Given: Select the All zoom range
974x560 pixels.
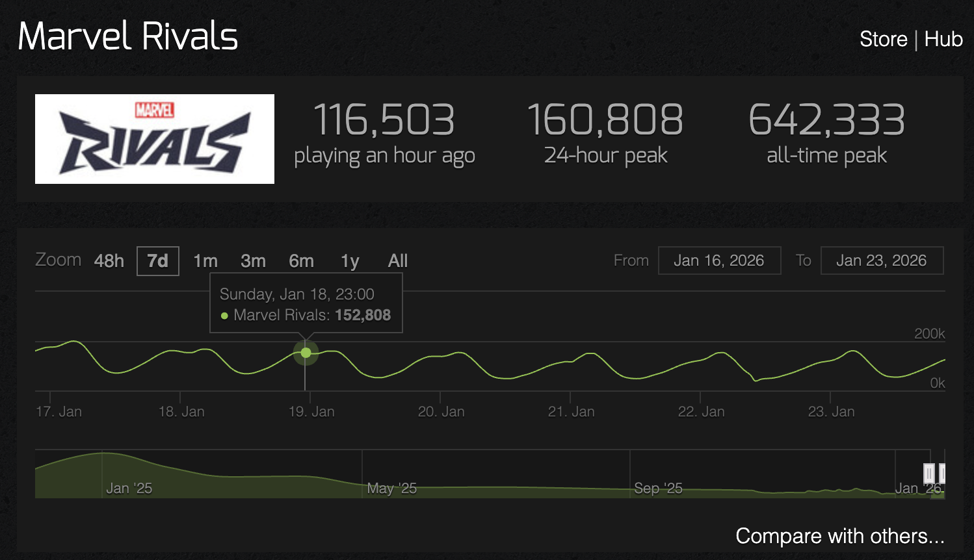Looking at the screenshot, I should (x=398, y=261).
